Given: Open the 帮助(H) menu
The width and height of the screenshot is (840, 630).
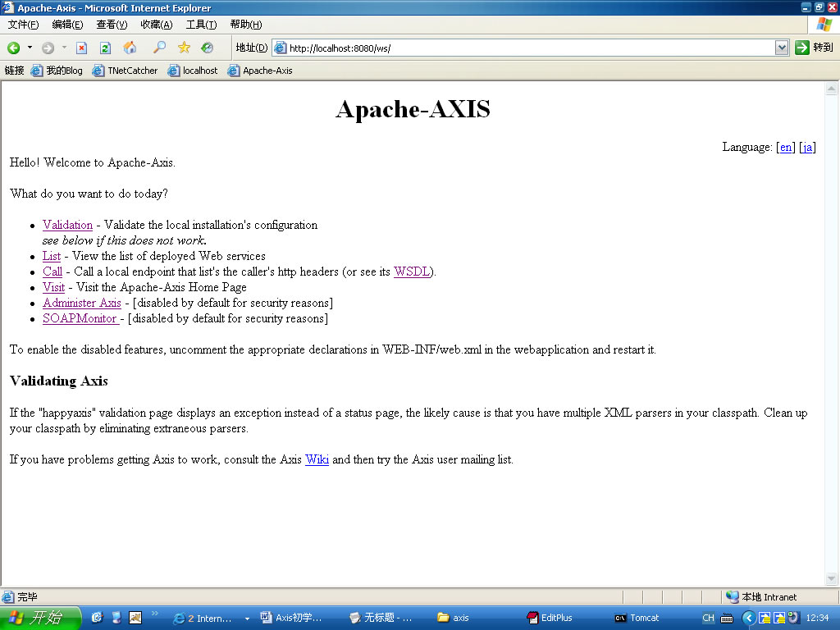Looking at the screenshot, I should coord(246,25).
